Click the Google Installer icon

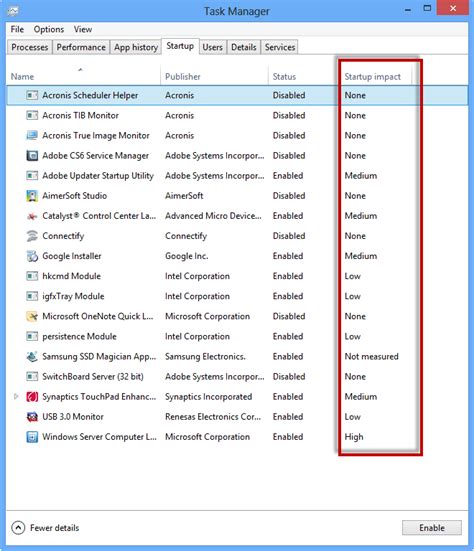32,256
